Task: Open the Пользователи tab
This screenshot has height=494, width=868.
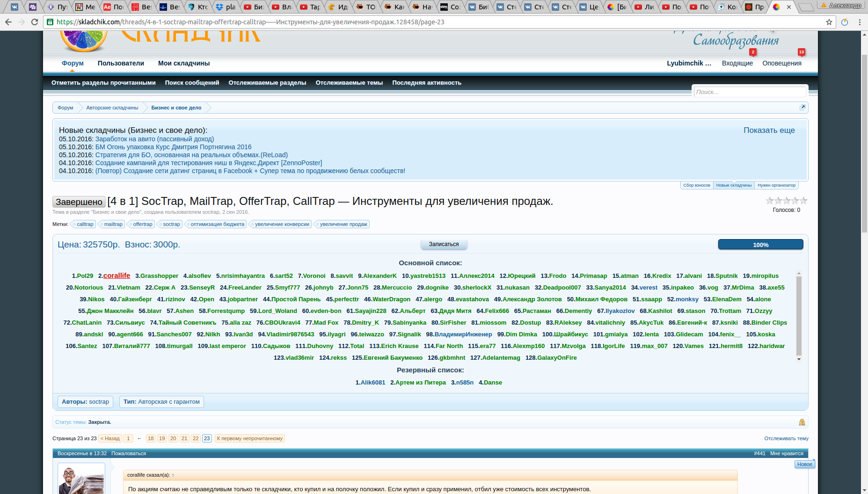Action: click(x=121, y=63)
